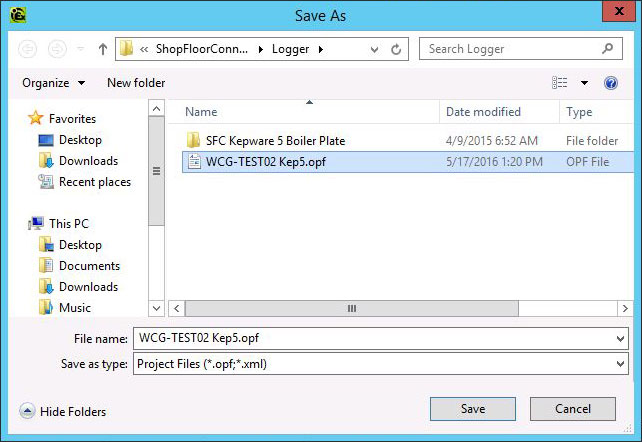
Task: Click the Refresh icon in address bar
Action: 397,48
